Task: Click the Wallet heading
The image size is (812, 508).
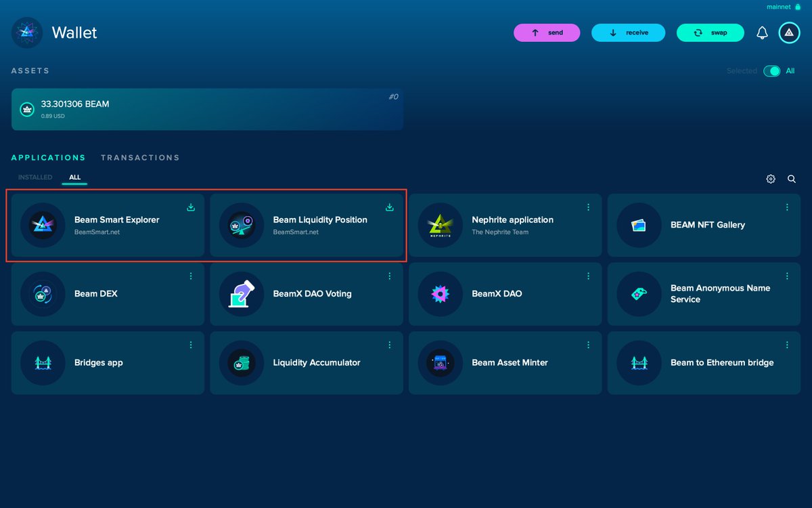Action: [74, 33]
